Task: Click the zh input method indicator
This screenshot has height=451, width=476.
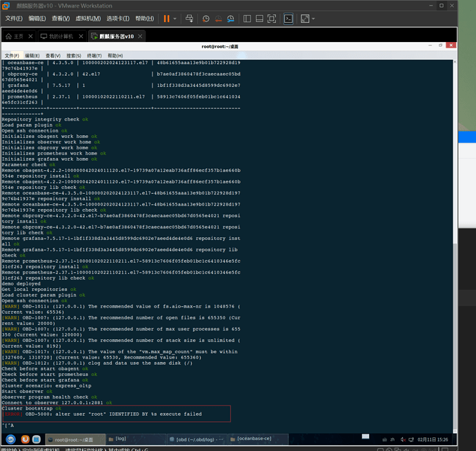Action: point(393,439)
